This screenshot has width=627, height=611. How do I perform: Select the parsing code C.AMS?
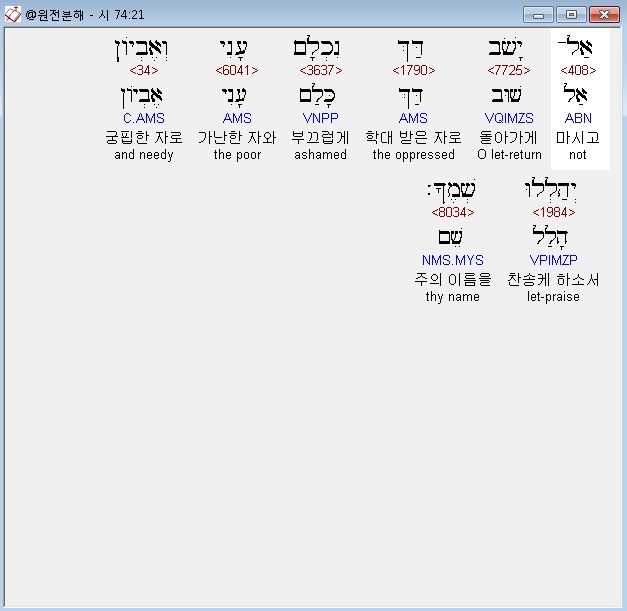click(x=144, y=118)
